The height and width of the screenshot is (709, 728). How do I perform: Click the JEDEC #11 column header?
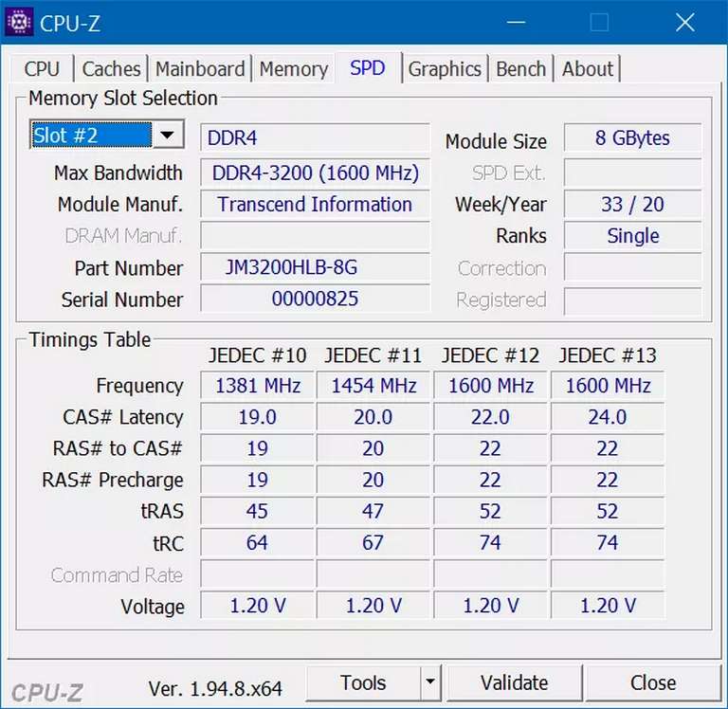click(373, 355)
